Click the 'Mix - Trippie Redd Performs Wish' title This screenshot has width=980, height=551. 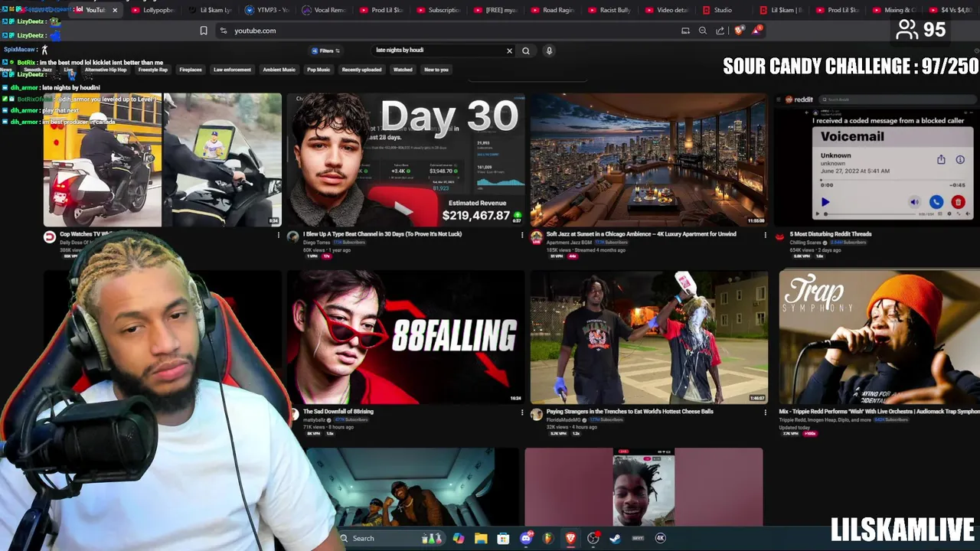pyautogui.click(x=879, y=412)
